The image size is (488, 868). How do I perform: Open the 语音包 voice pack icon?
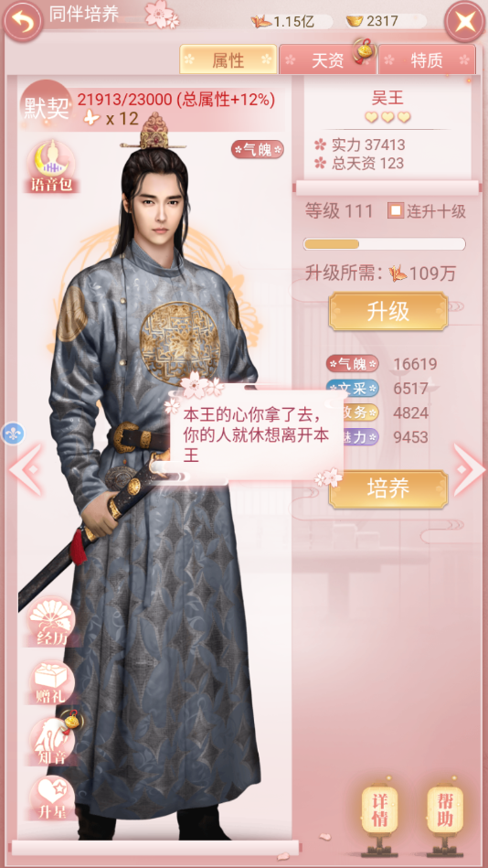tap(51, 166)
